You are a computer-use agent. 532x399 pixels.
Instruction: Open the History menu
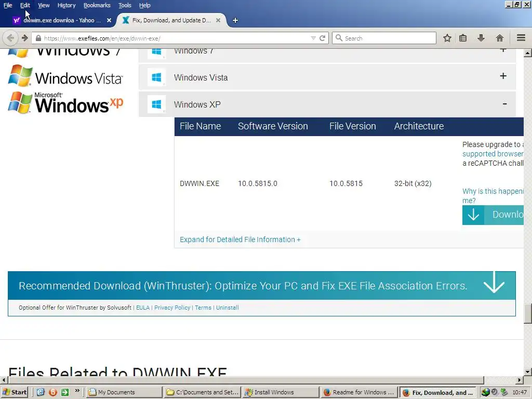click(66, 5)
